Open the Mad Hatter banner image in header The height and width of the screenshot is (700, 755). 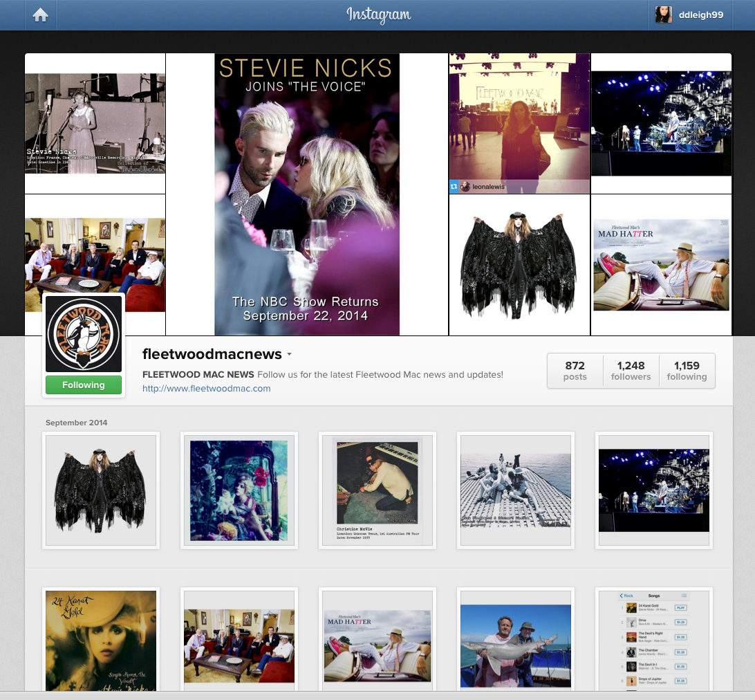pos(661,265)
